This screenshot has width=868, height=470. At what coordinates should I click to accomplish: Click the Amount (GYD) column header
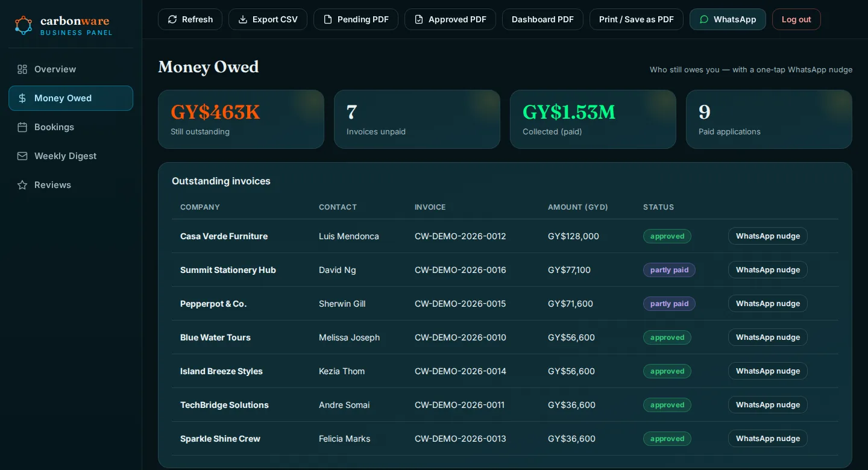click(x=578, y=207)
